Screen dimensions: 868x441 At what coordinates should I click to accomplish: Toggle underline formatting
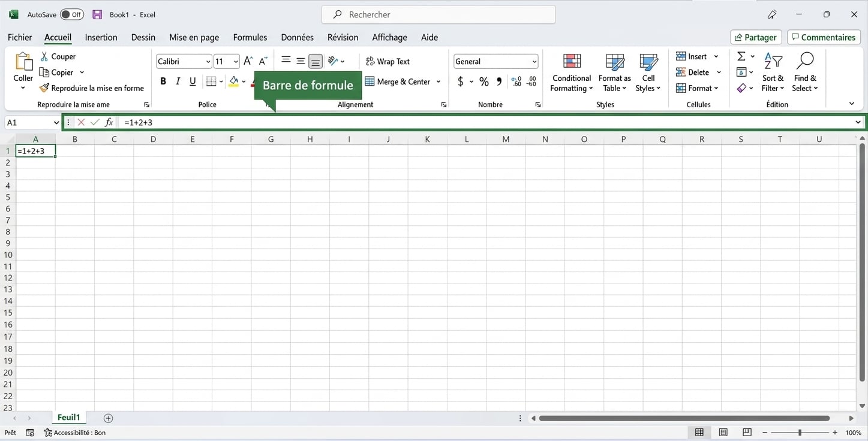(193, 81)
